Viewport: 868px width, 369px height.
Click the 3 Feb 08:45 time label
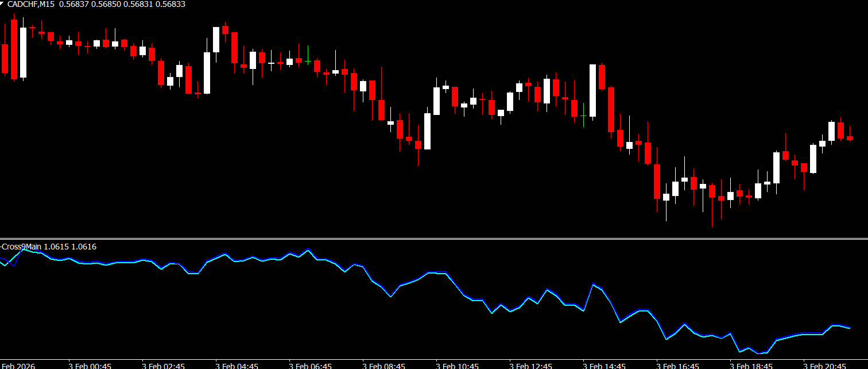point(383,366)
